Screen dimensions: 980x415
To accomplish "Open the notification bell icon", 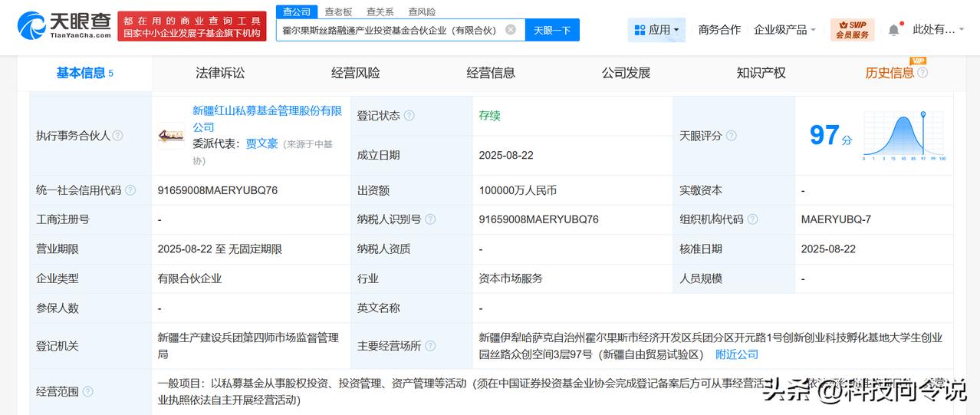I will [x=893, y=30].
